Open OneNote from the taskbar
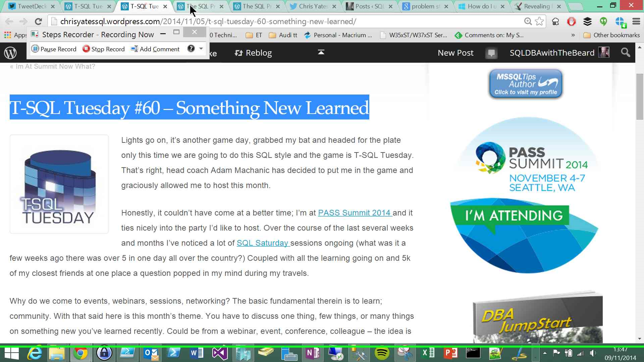This screenshot has height=362, width=644. click(x=312, y=353)
